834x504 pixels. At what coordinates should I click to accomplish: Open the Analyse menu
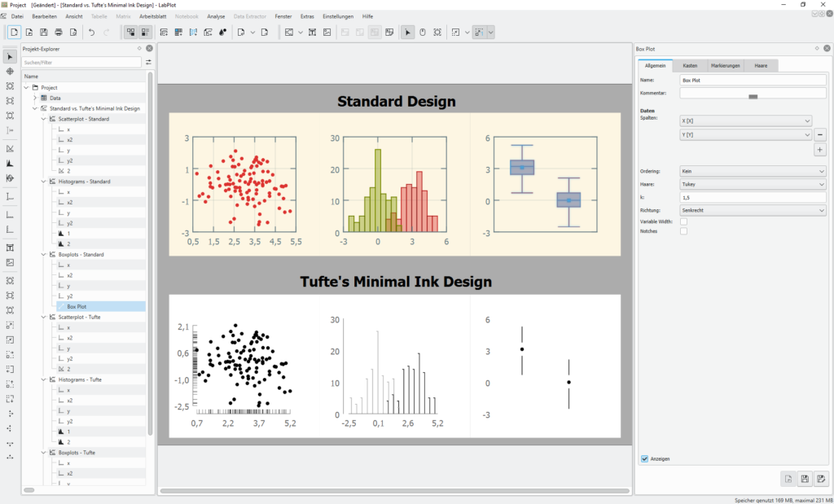(x=216, y=16)
